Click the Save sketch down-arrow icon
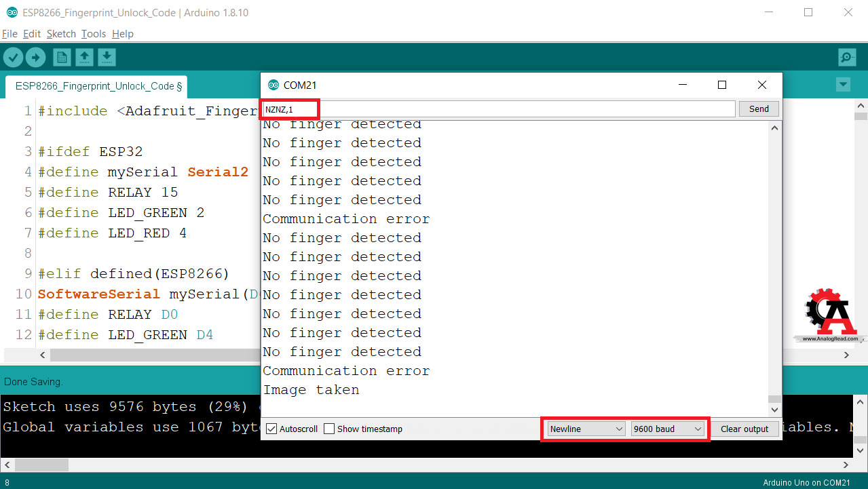Viewport: 868px width, 489px height. point(107,58)
